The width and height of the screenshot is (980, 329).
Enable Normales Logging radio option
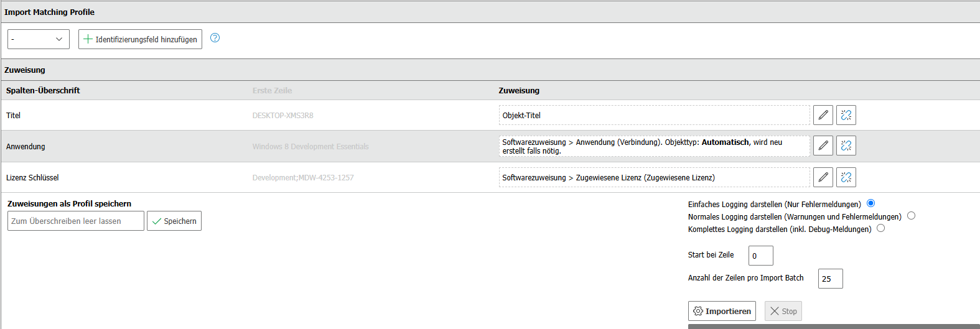[x=911, y=216]
